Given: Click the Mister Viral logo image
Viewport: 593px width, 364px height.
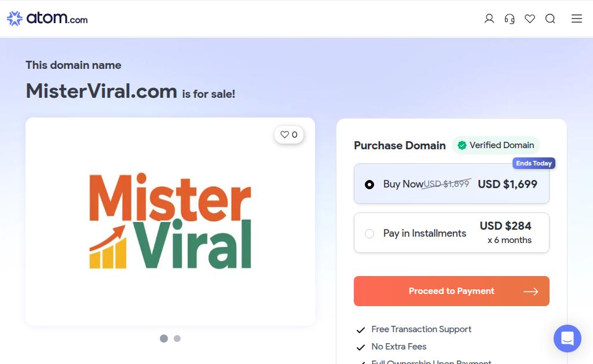Looking at the screenshot, I should click(x=170, y=220).
